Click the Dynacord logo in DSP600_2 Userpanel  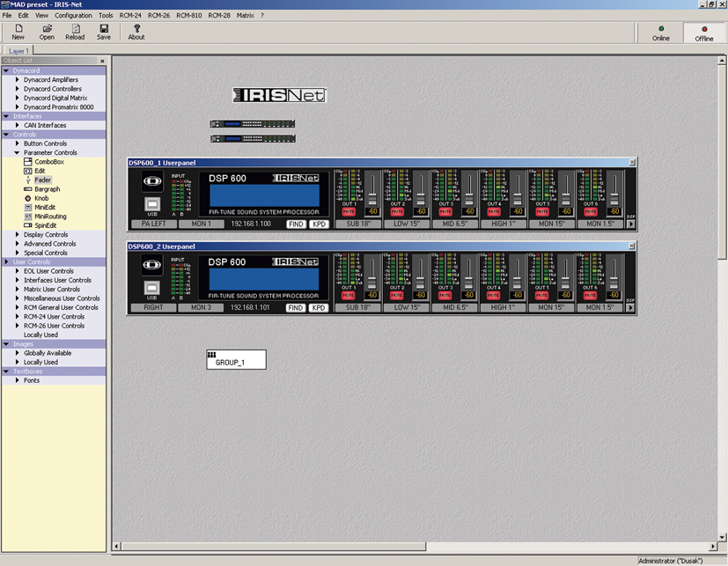coord(151,265)
